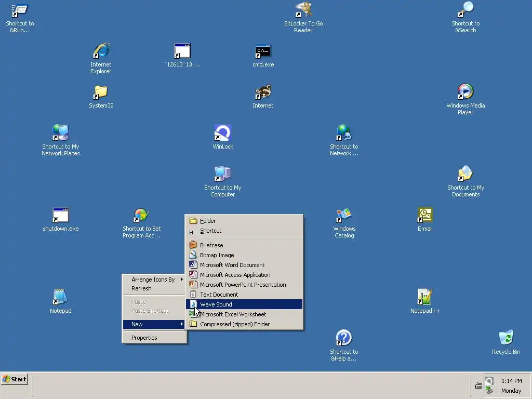Select the Internet Explorer desktop icon
532x399 pixels.
click(101, 58)
